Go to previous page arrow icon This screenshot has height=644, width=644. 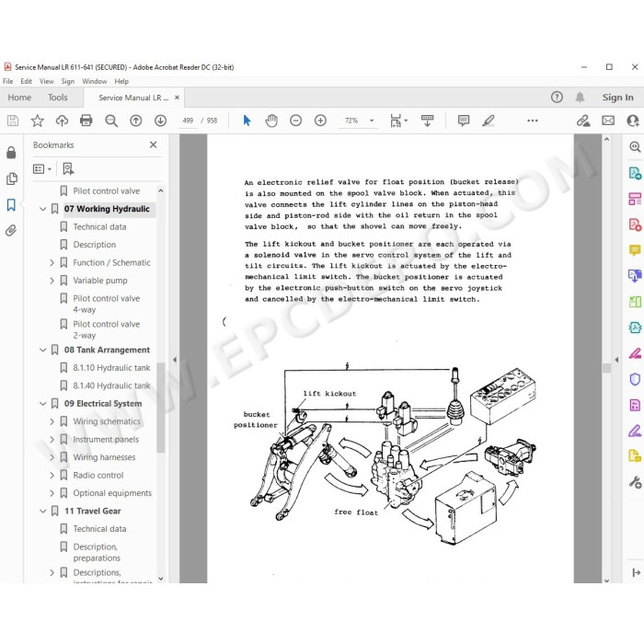tap(136, 121)
